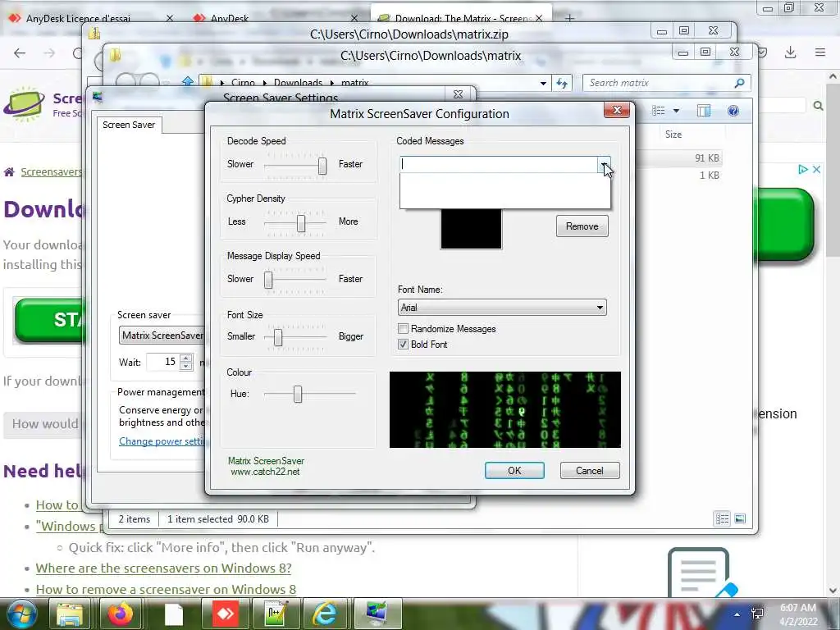Open 'Where are the screensavers on Windows 8?' link
840x630 pixels.
point(163,568)
